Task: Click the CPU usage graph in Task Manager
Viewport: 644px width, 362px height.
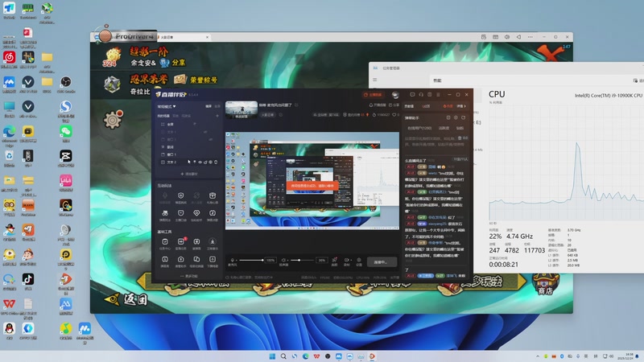Action: 566,164
